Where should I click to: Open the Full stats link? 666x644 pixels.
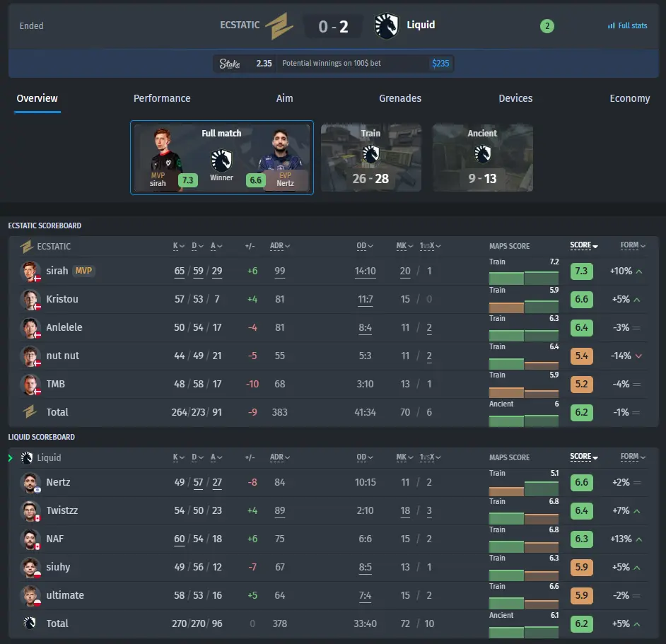coord(627,26)
